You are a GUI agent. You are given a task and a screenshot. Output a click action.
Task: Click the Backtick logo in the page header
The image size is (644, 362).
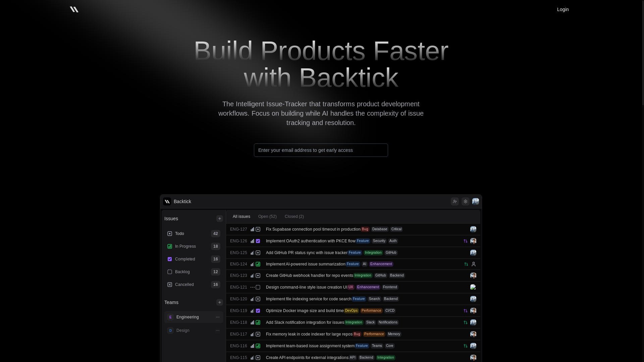click(x=74, y=9)
